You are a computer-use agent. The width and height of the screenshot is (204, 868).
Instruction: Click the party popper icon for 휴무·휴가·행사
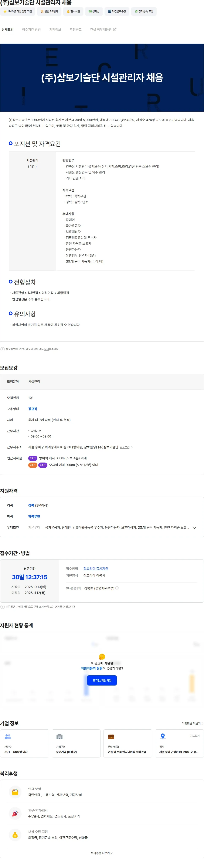[x=15, y=813]
